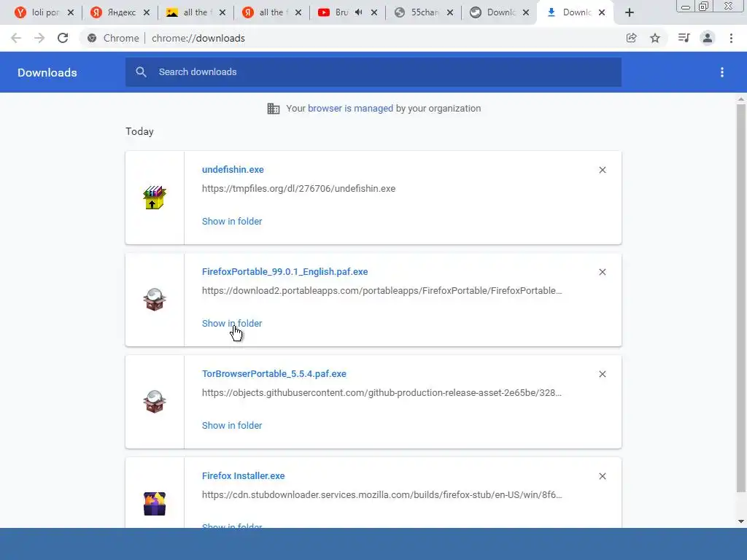Click the managed organization building icon
747x560 pixels.
pyautogui.click(x=274, y=109)
